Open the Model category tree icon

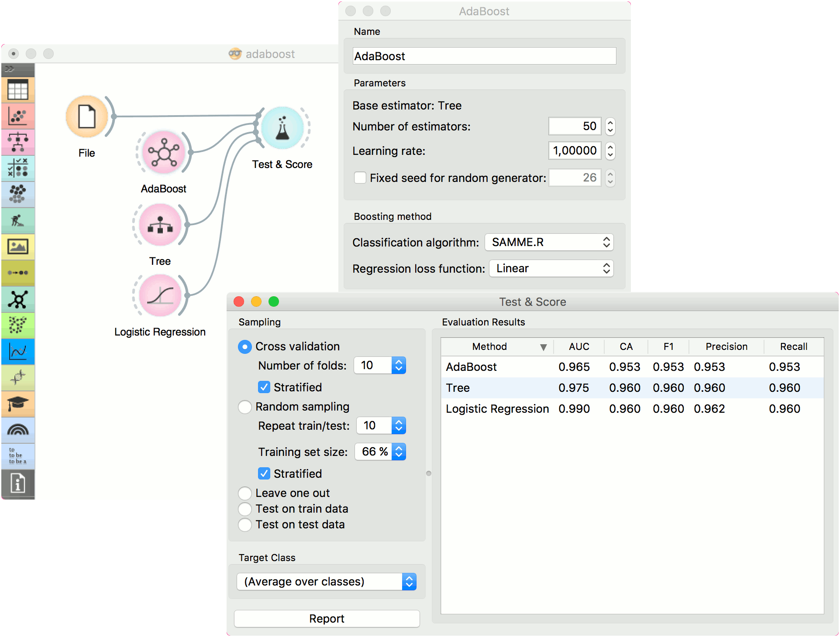pos(18,143)
